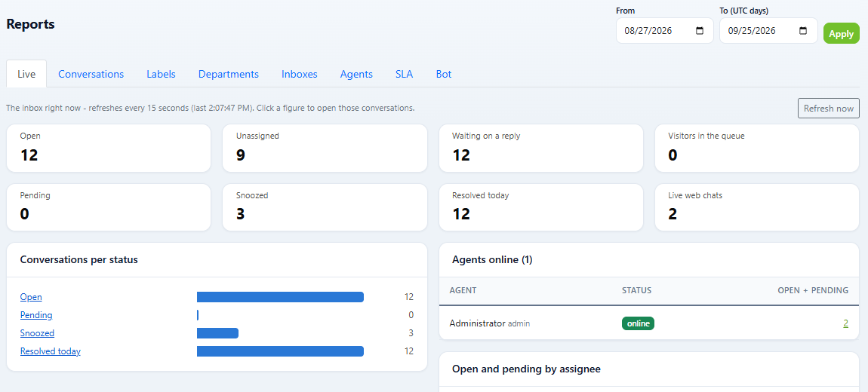Click the green online status badge
This screenshot has height=392, width=868.
[639, 323]
